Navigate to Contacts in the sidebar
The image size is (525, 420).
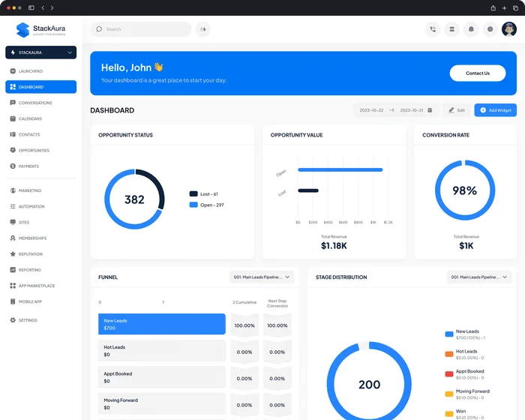[40, 134]
